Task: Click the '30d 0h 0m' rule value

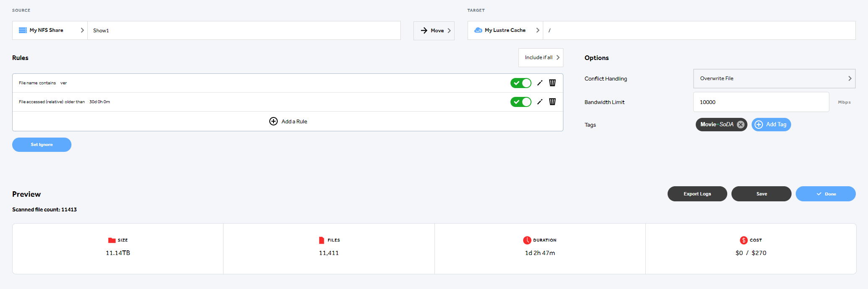Action: [x=100, y=102]
